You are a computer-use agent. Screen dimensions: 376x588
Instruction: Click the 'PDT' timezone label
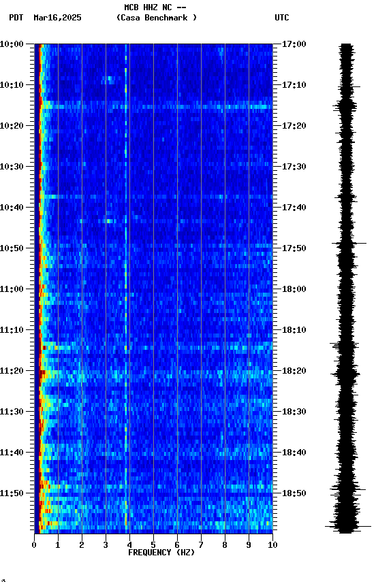click(x=16, y=18)
